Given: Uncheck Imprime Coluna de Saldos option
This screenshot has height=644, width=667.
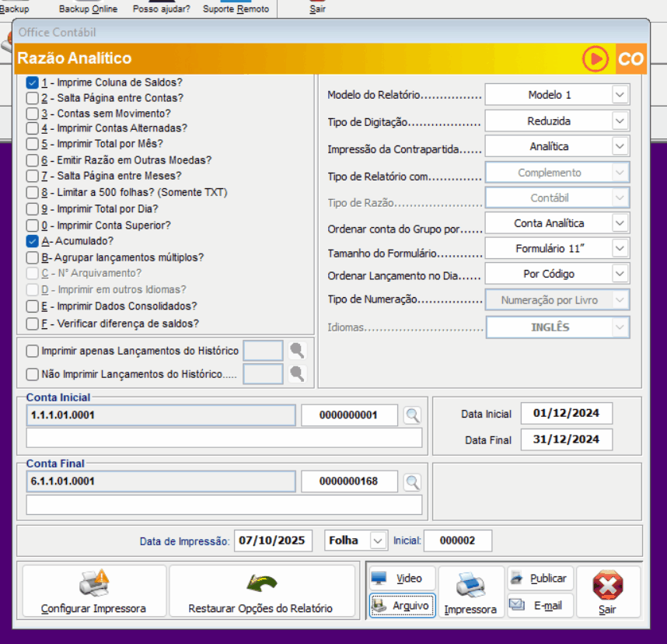Looking at the screenshot, I should pyautogui.click(x=32, y=82).
